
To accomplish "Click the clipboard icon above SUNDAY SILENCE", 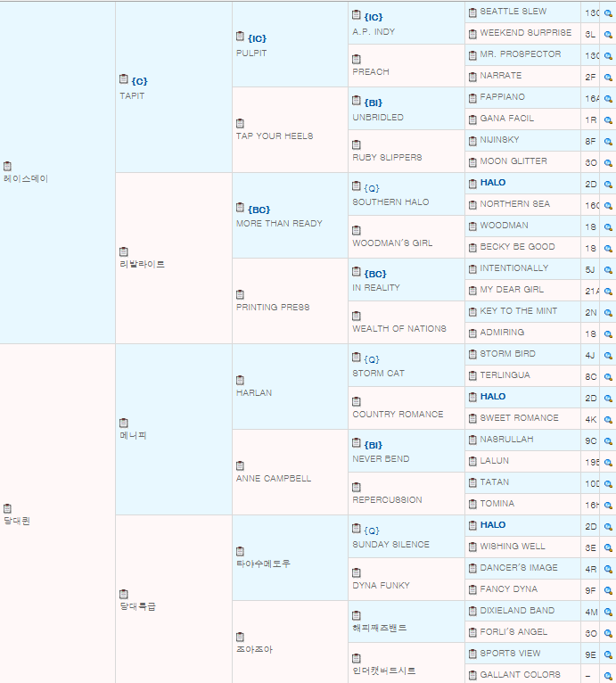I will 356,529.
